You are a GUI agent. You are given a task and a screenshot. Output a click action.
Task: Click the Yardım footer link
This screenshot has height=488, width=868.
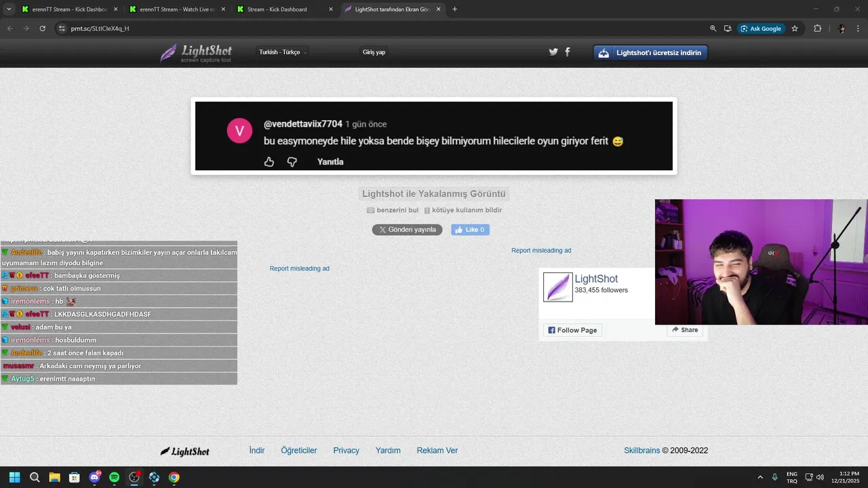click(388, 451)
